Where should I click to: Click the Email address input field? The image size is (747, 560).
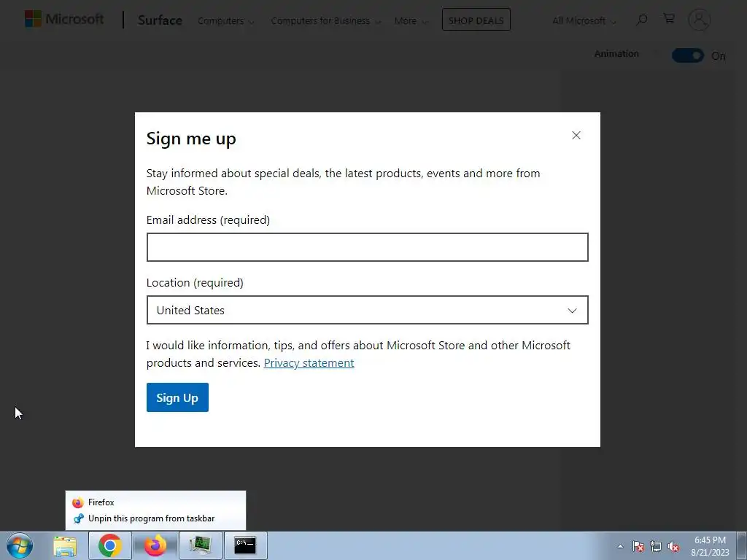tap(368, 247)
